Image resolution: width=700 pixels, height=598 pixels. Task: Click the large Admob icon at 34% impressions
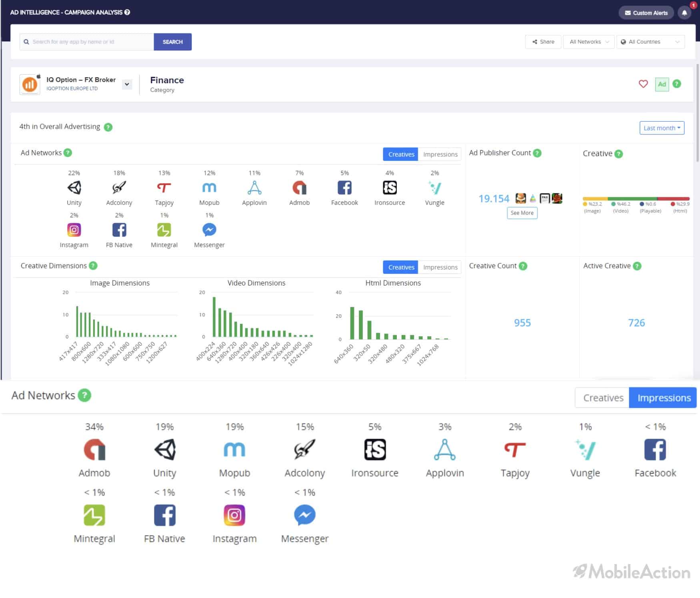94,450
